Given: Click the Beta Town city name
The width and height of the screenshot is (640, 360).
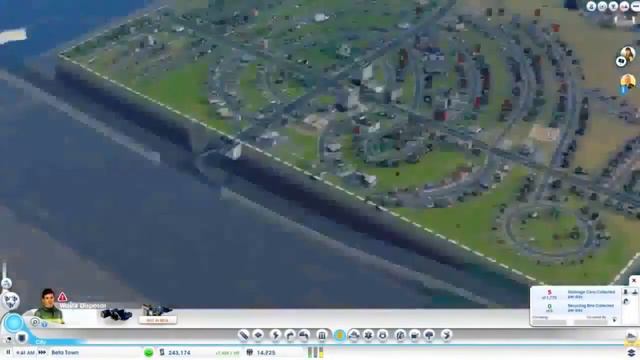Looking at the screenshot, I should [65, 352].
